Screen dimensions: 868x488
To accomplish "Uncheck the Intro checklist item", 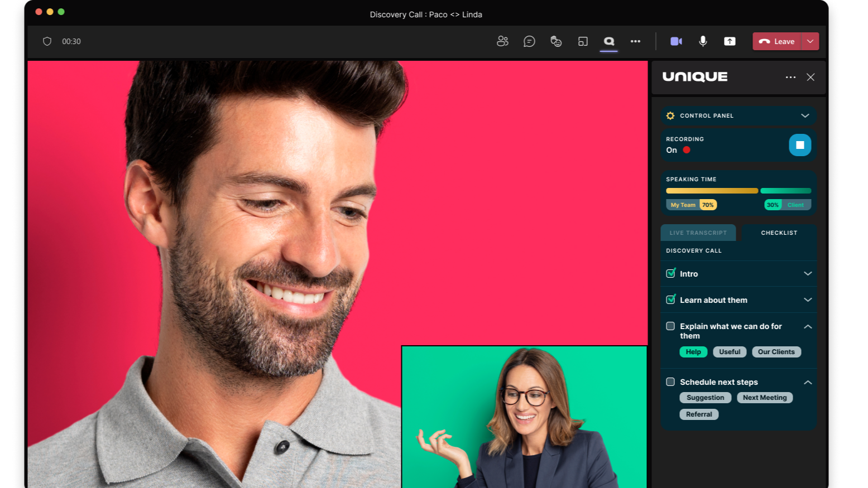I will coord(670,273).
